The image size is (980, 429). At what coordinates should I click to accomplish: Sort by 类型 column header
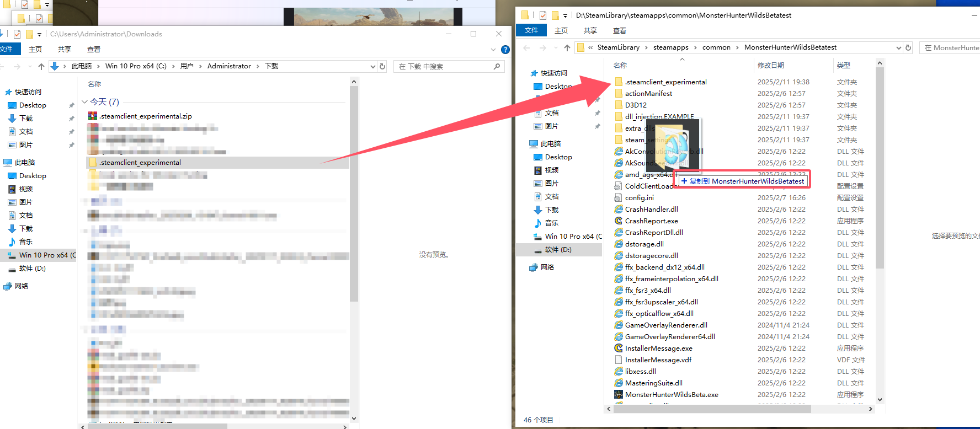(x=843, y=66)
